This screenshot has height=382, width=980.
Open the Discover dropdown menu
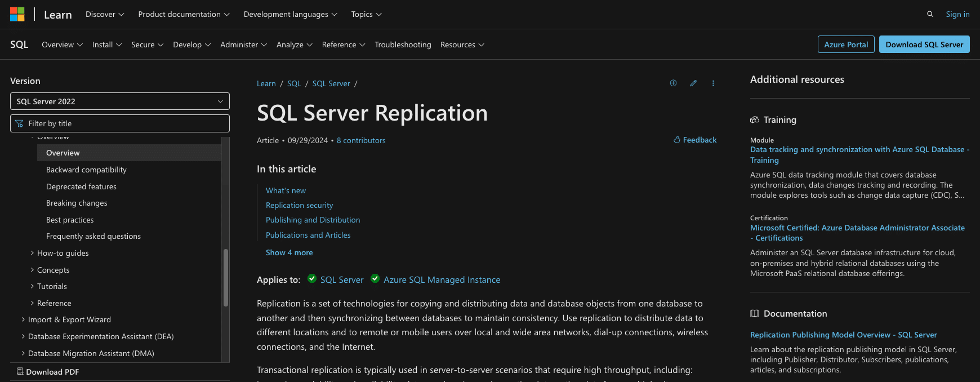pyautogui.click(x=105, y=14)
